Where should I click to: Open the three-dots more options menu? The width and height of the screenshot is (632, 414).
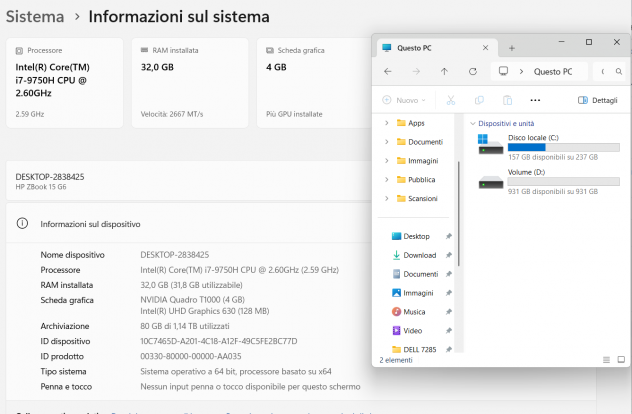tap(535, 100)
